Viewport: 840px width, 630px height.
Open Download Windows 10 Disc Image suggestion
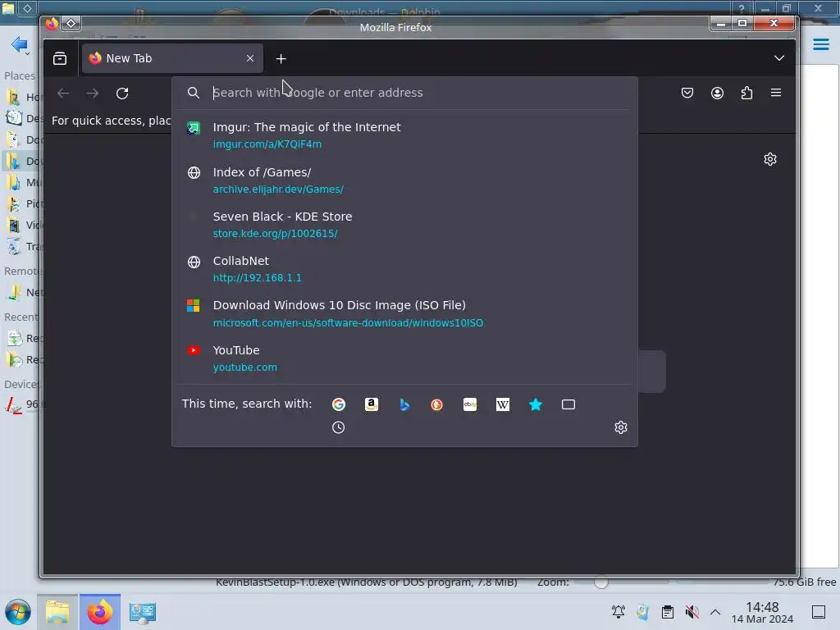[404, 313]
